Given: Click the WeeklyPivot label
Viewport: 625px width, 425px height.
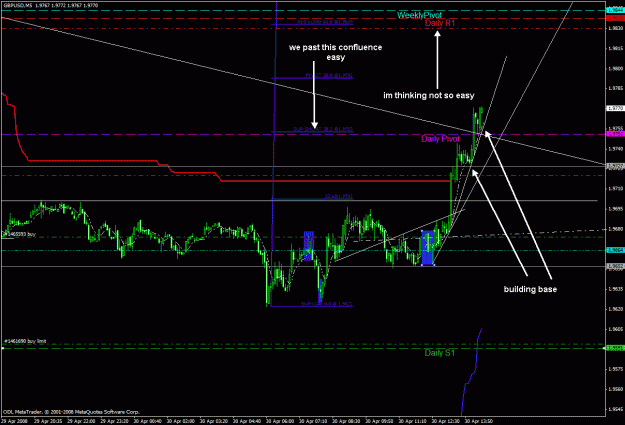Looking at the screenshot, I should (419, 15).
